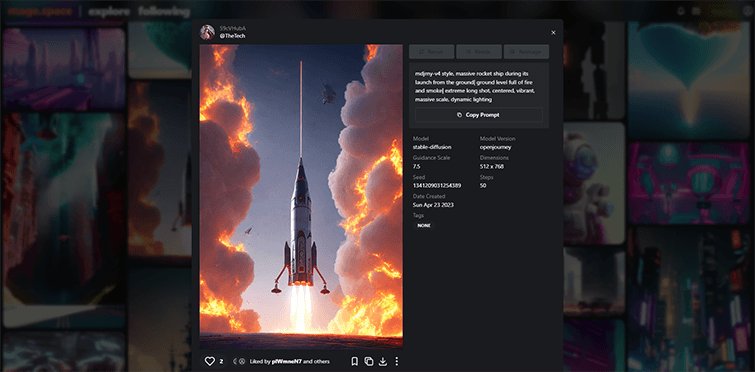The image size is (755, 372).
Task: Open the background pink robot machine thumbnail
Action: coord(689,183)
